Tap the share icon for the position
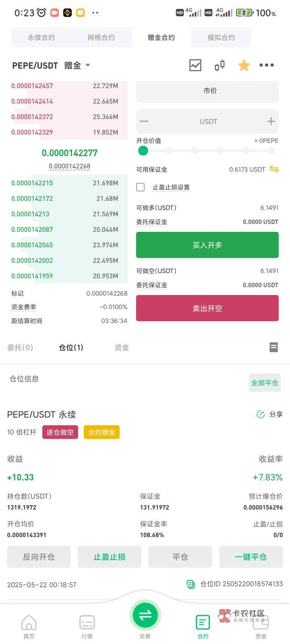Viewport: 290px width, 644px height. [261, 414]
